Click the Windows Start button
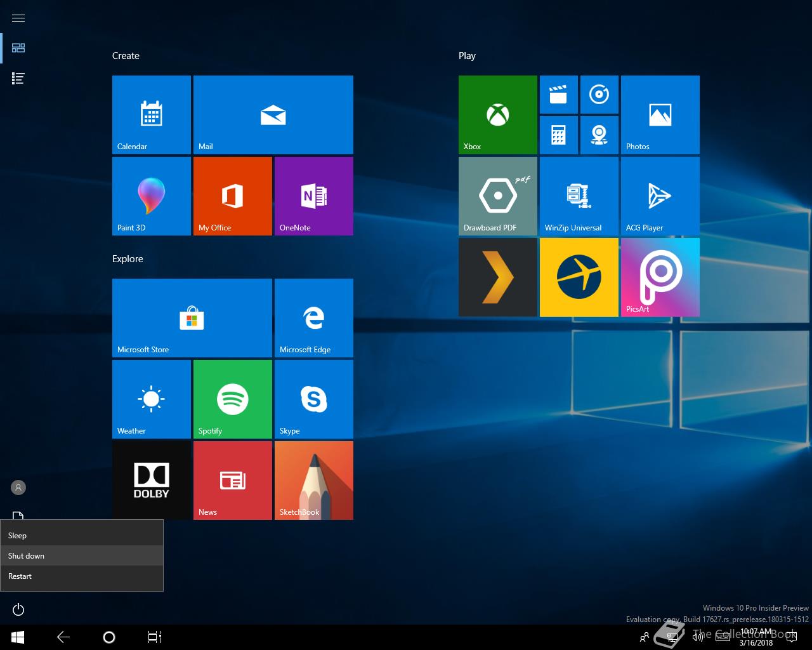Image resolution: width=812 pixels, height=650 pixels. coord(18,637)
